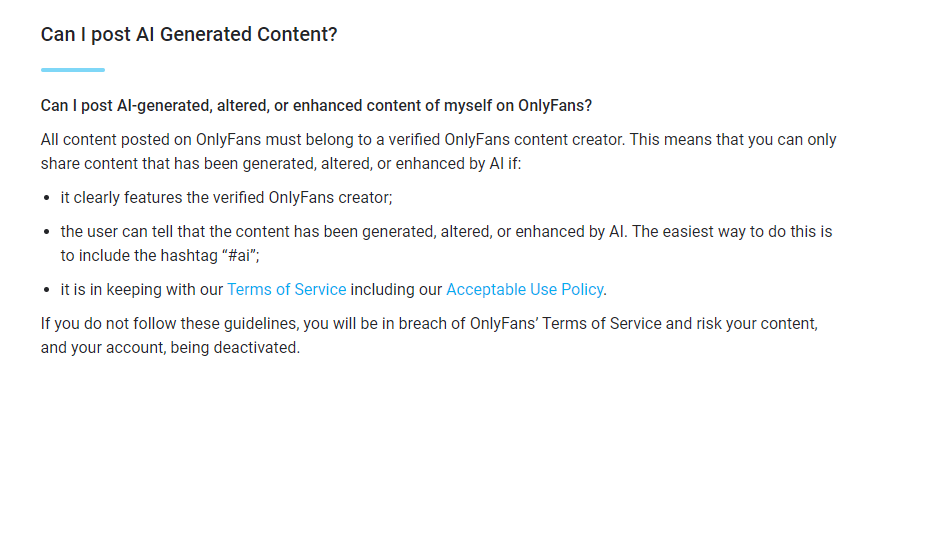Click the line "to include the hashtag"
945x533 pixels.
pos(160,256)
